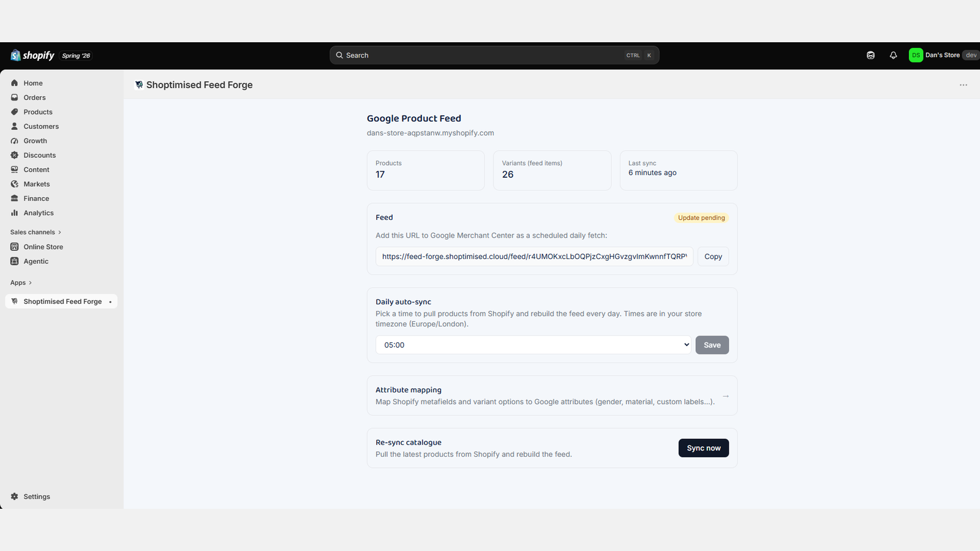Go to Products in the sidebar

(x=38, y=112)
